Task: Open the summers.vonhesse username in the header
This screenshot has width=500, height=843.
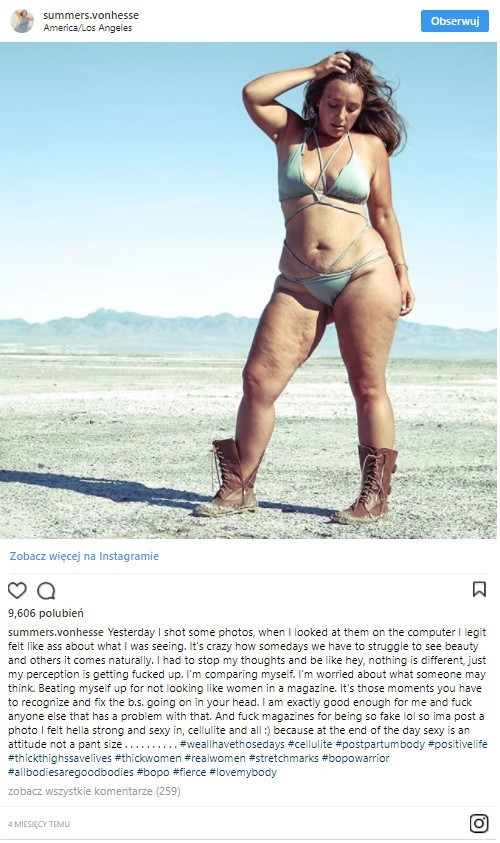Action: point(91,15)
